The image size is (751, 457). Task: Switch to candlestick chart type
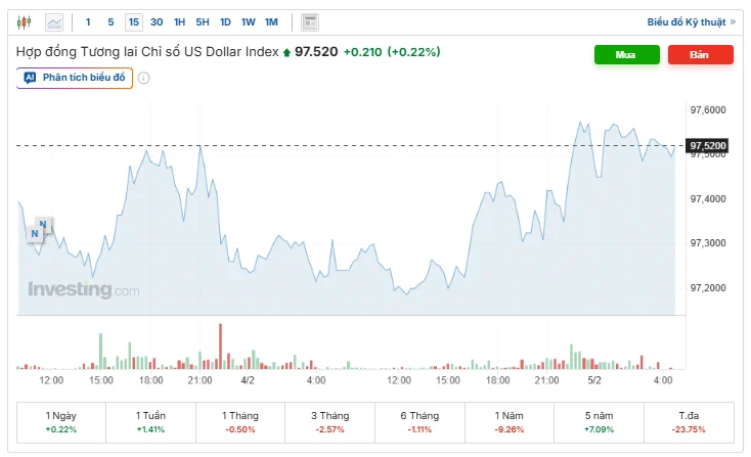point(24,21)
